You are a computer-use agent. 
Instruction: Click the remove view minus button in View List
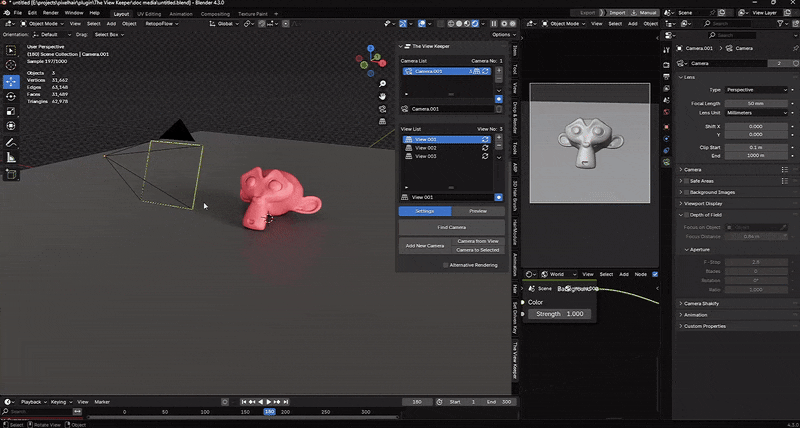[x=498, y=146]
